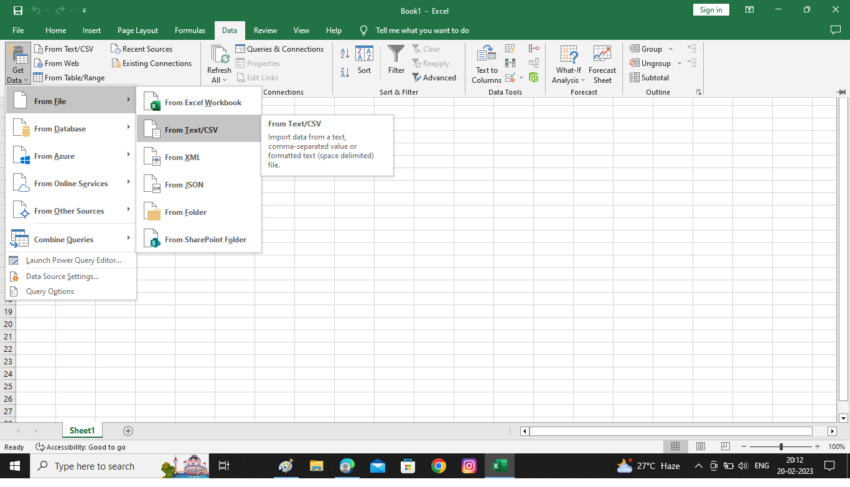Expand From File submenu

[x=71, y=101]
